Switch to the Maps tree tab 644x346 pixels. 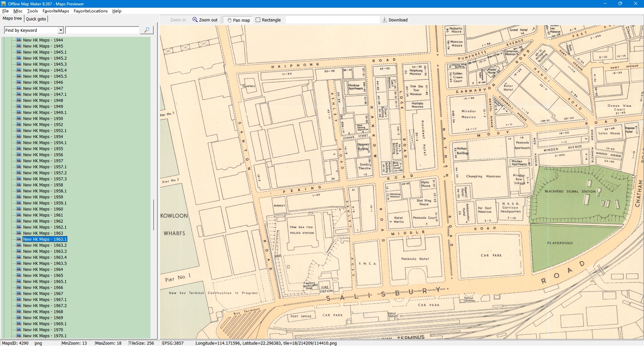point(12,18)
